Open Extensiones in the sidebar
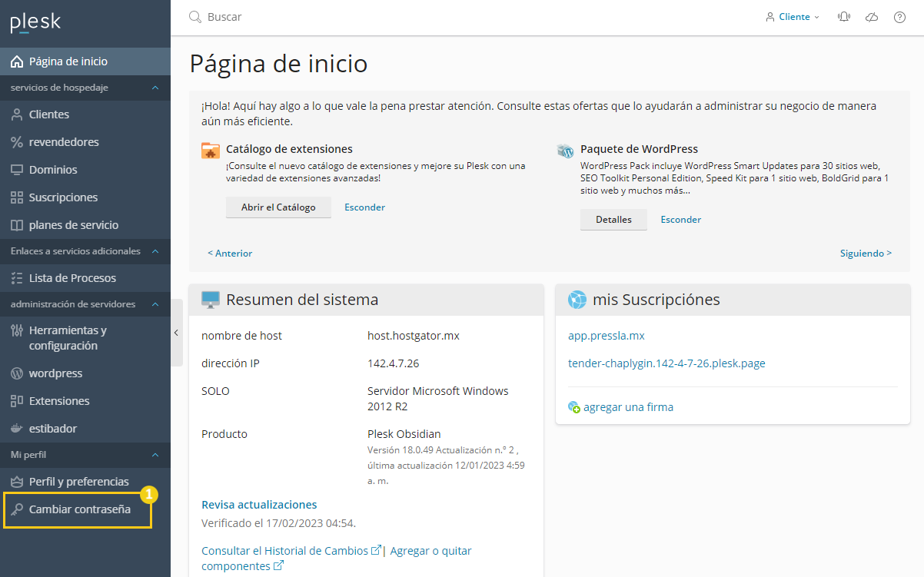Screen dimensions: 924x577 [x=85, y=401]
